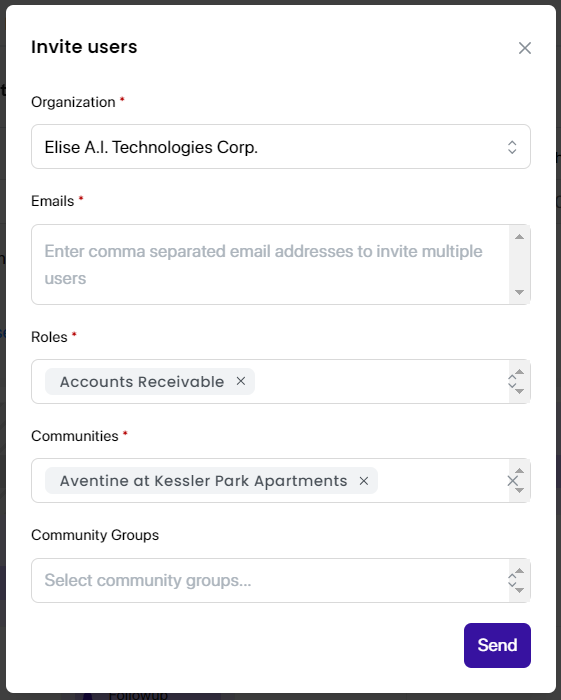
Task: Click the Roles field scroll-up arrow
Action: (x=519, y=371)
